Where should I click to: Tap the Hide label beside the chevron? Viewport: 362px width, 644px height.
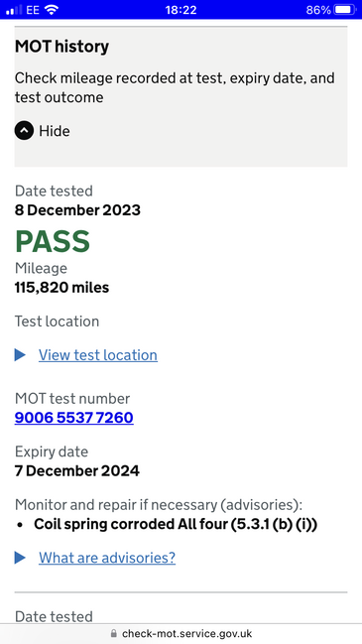click(55, 131)
